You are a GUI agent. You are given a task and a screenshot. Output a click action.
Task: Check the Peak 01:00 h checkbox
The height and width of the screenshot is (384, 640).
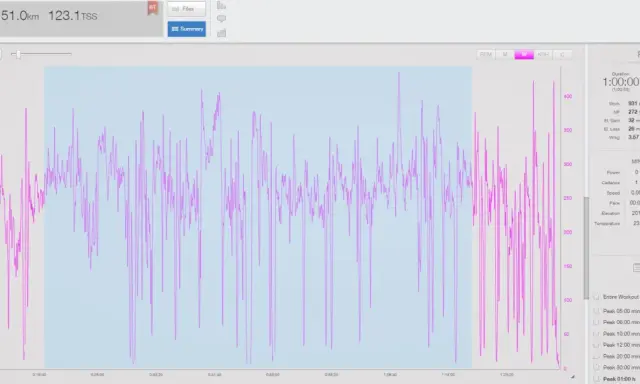click(x=596, y=379)
